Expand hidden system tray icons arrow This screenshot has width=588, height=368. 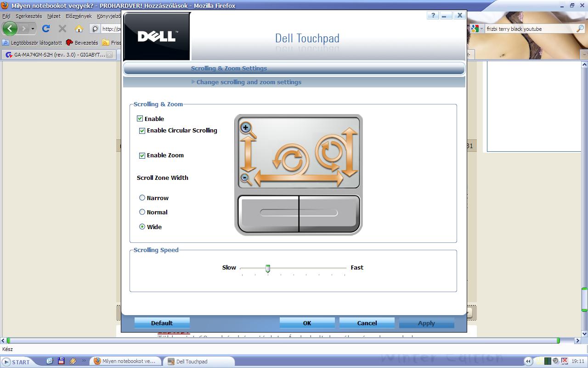coord(528,362)
